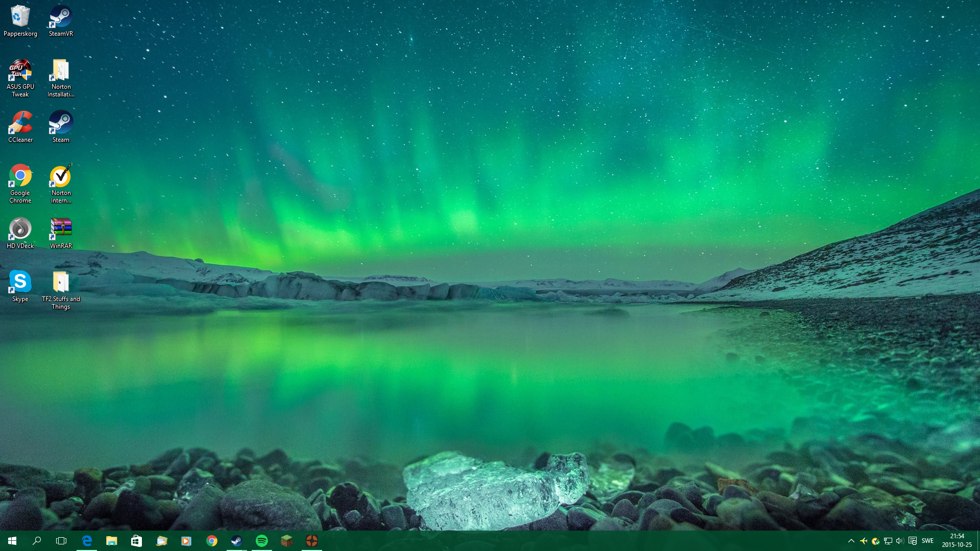Open the SWE input language selector
Viewport: 980px width, 551px height.
tap(927, 541)
